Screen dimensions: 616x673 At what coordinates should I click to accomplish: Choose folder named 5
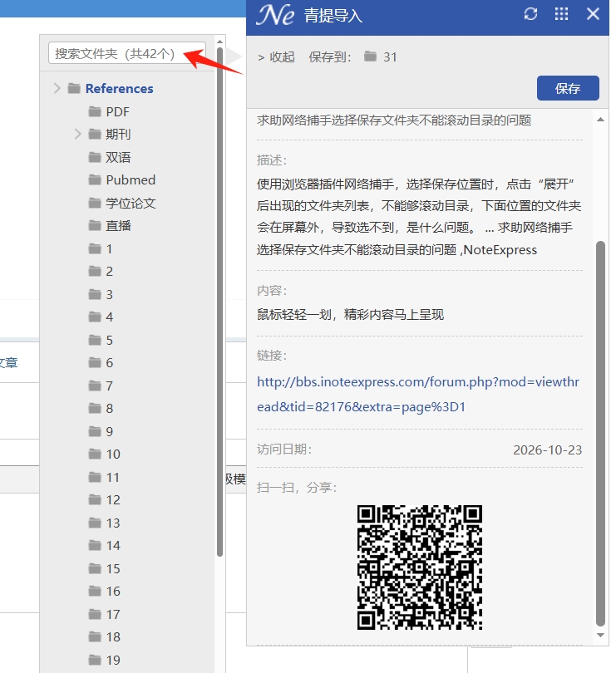pos(109,340)
